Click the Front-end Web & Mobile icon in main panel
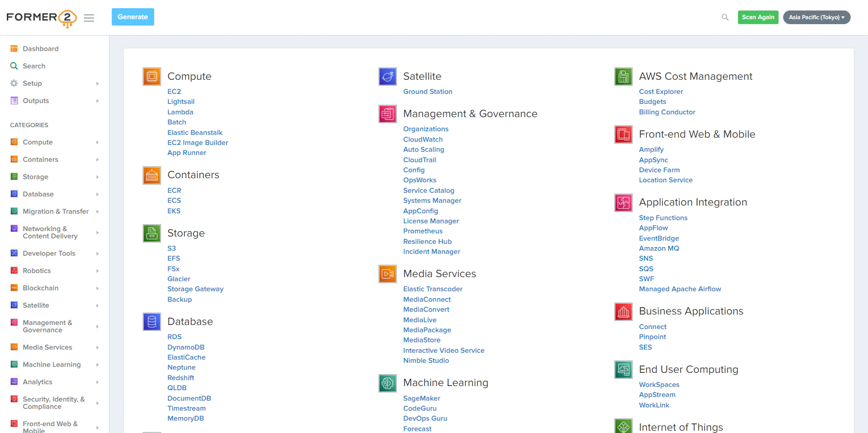Image resolution: width=868 pixels, height=433 pixels. pyautogui.click(x=624, y=134)
